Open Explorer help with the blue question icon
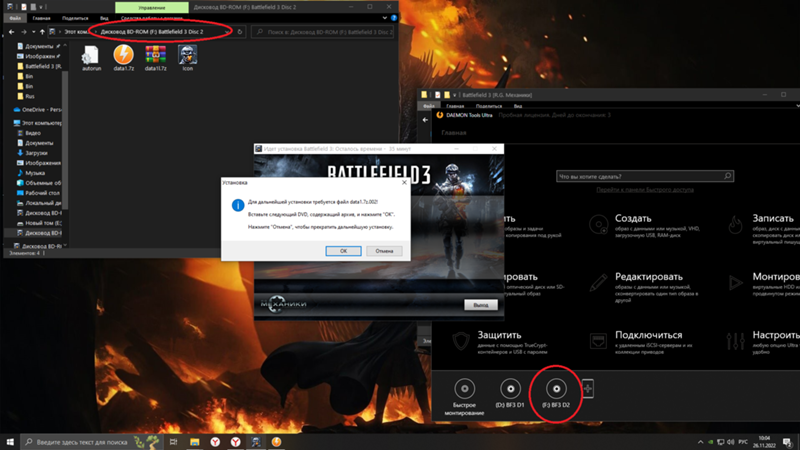800x450 pixels. pos(394,18)
